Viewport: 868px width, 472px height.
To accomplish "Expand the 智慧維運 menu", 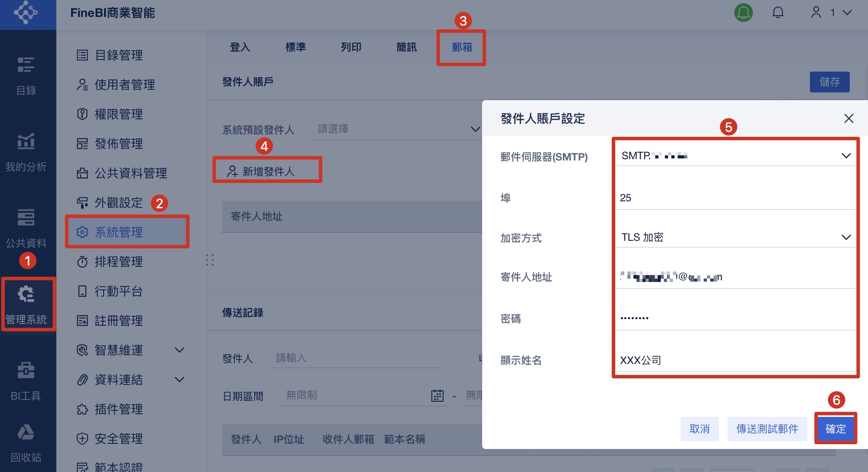I will tap(179, 350).
